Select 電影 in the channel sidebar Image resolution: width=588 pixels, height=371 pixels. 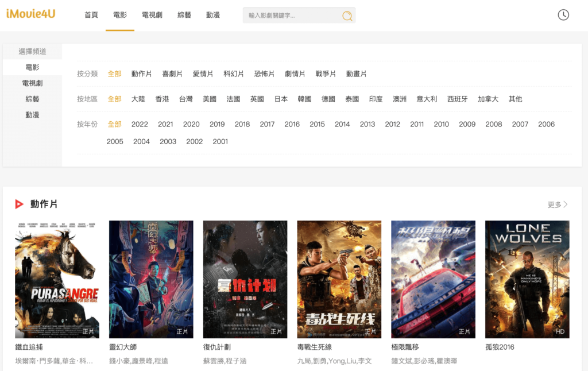tap(32, 68)
